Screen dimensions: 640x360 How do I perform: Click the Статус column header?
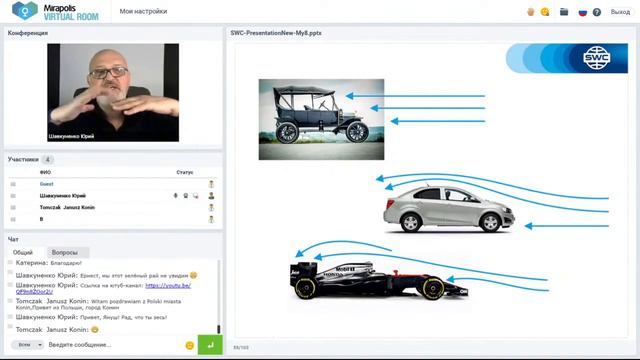tap(185, 172)
